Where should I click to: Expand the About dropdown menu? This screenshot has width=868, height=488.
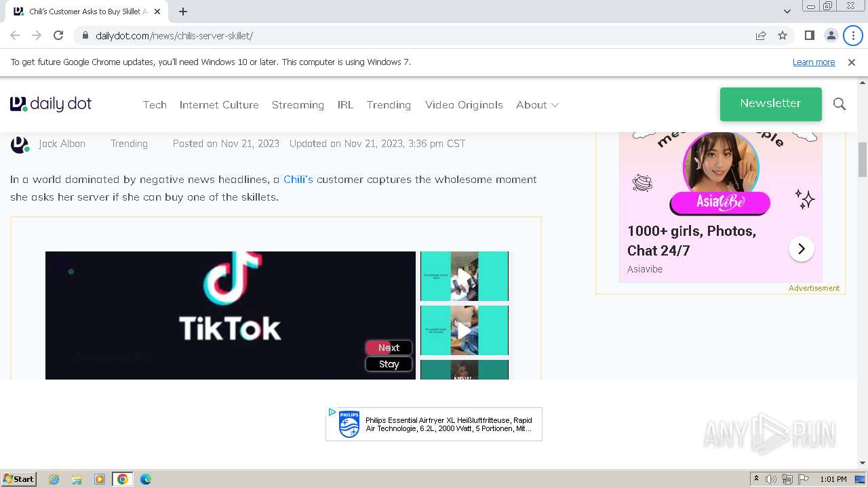[537, 104]
